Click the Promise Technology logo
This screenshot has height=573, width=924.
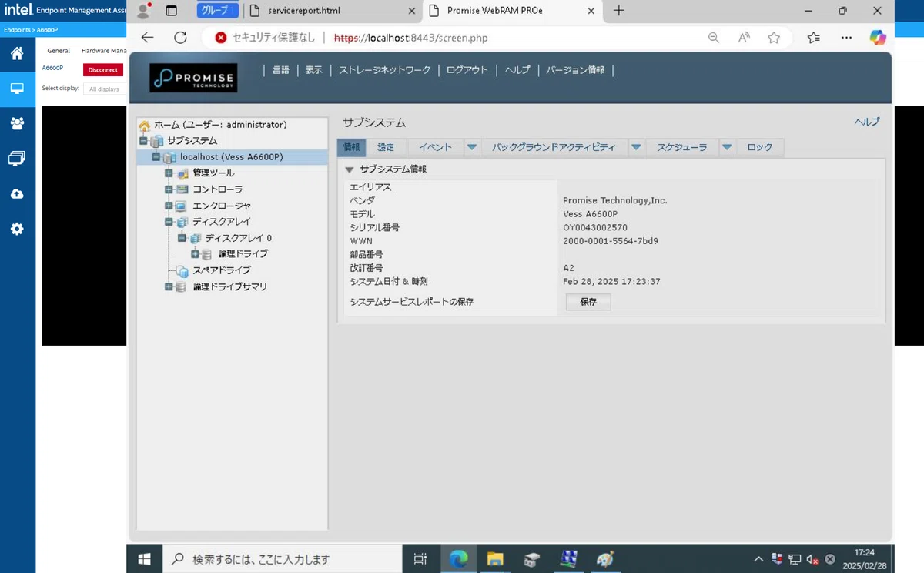tap(193, 78)
